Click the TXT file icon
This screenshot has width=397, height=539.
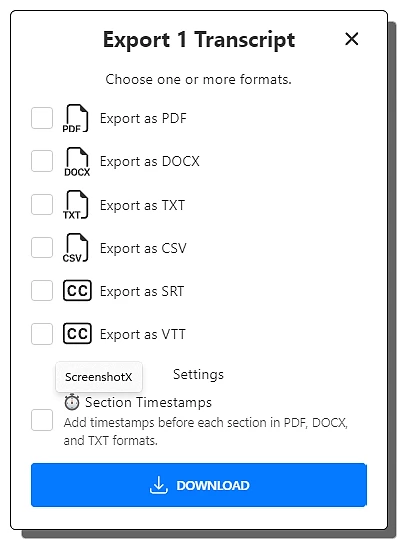(76, 205)
